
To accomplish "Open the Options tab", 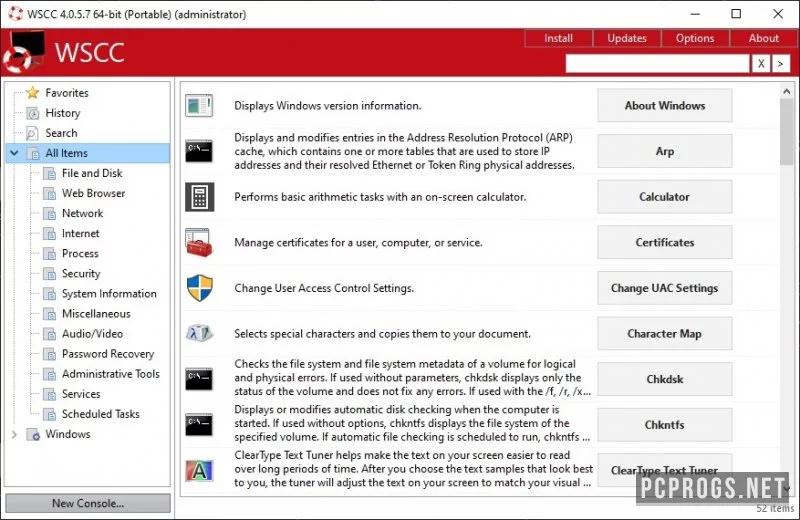I will pyautogui.click(x=695, y=38).
